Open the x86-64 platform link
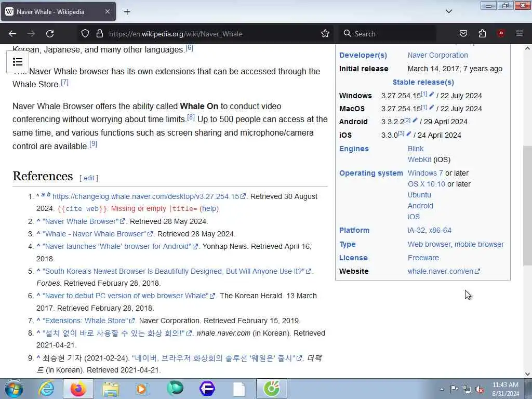Screen dimensions: 532x399 click(440, 230)
